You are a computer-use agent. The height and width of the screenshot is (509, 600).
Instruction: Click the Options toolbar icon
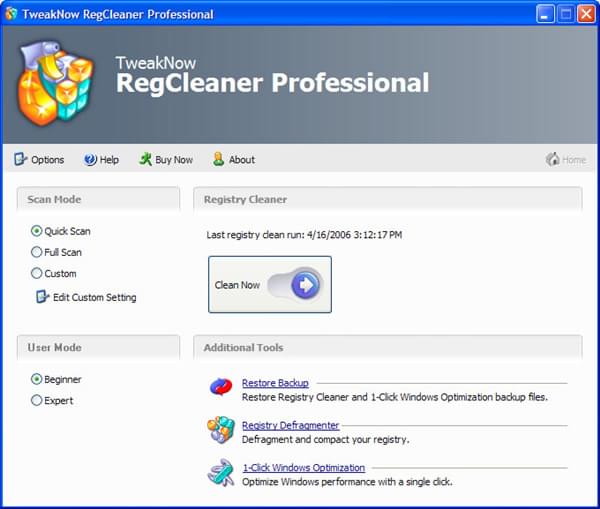click(20, 159)
